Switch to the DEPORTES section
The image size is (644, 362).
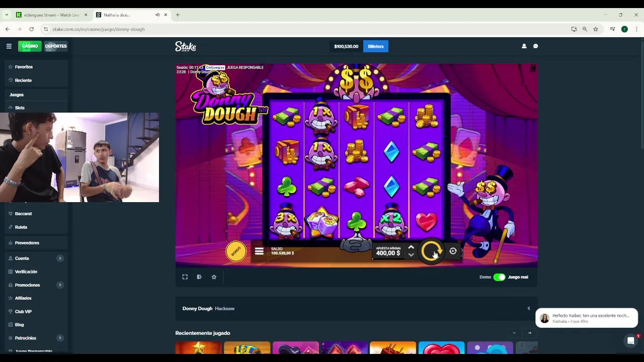tap(55, 46)
